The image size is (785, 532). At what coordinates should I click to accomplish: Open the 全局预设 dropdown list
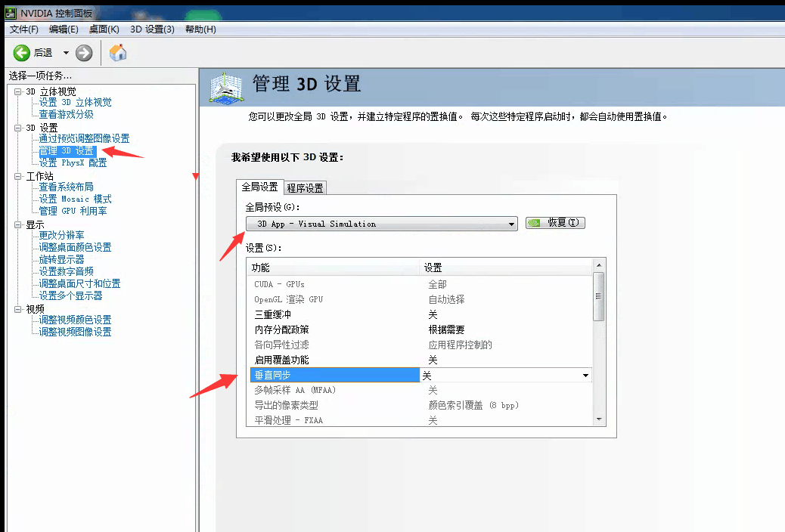coord(381,224)
